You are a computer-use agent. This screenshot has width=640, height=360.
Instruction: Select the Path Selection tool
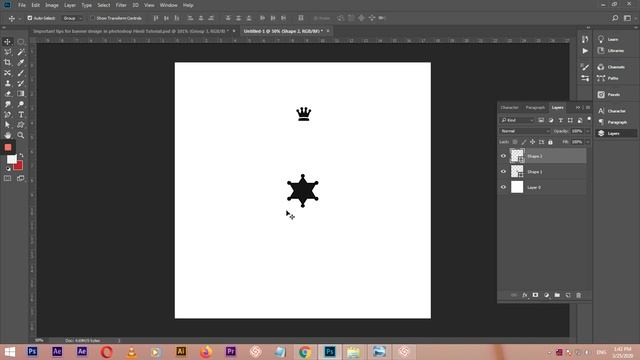coord(7,125)
